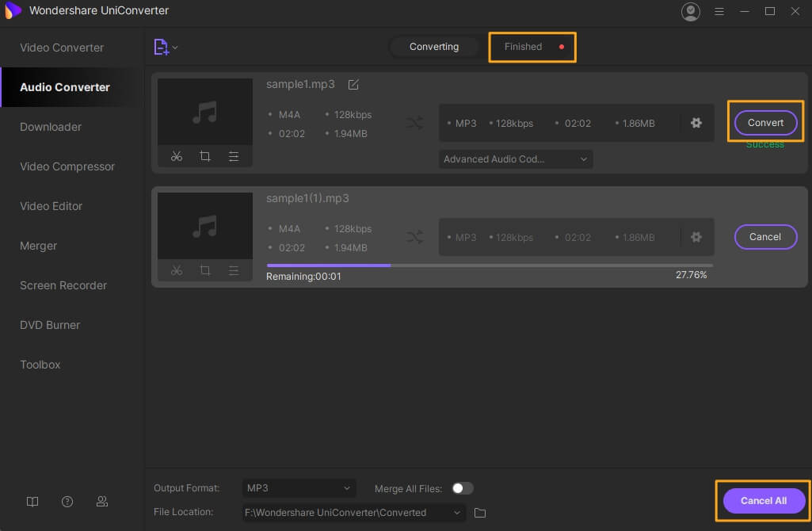
Task: Open Video Compressor in the sidebar
Action: coord(67,166)
